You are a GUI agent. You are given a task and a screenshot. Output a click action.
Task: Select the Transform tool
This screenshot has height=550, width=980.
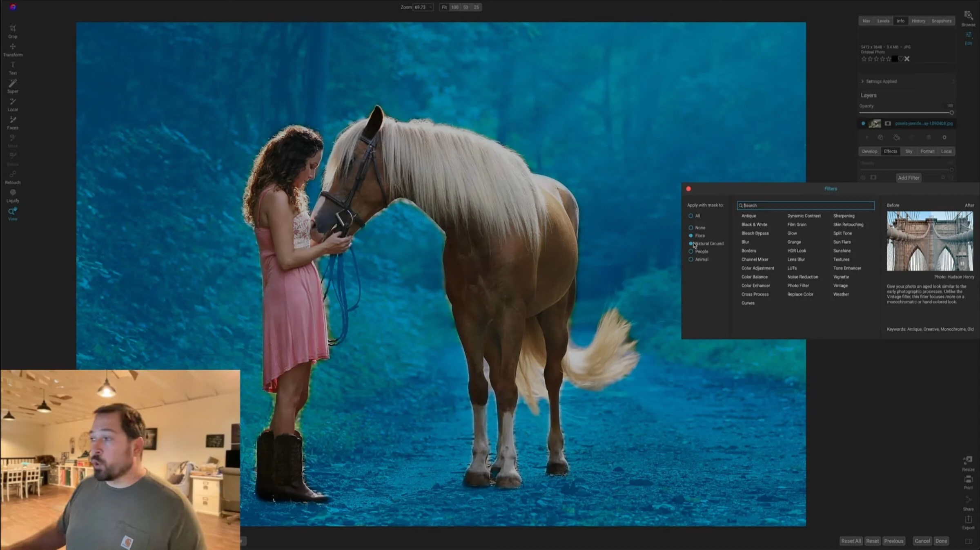pos(13,49)
